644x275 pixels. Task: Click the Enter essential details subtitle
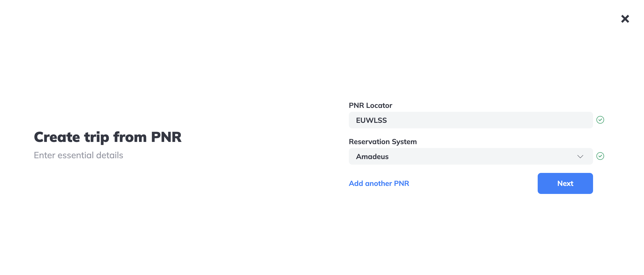[78, 155]
